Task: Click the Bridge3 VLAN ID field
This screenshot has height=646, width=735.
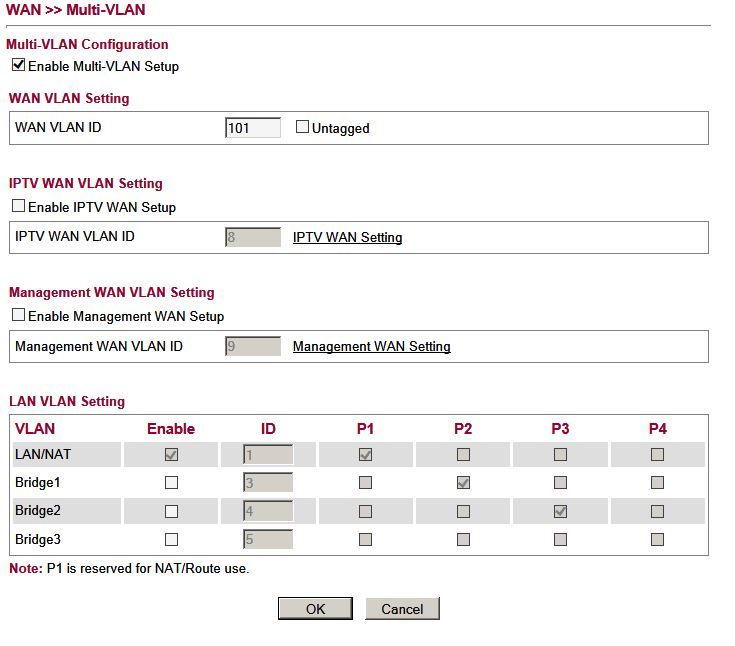Action: [x=267, y=540]
